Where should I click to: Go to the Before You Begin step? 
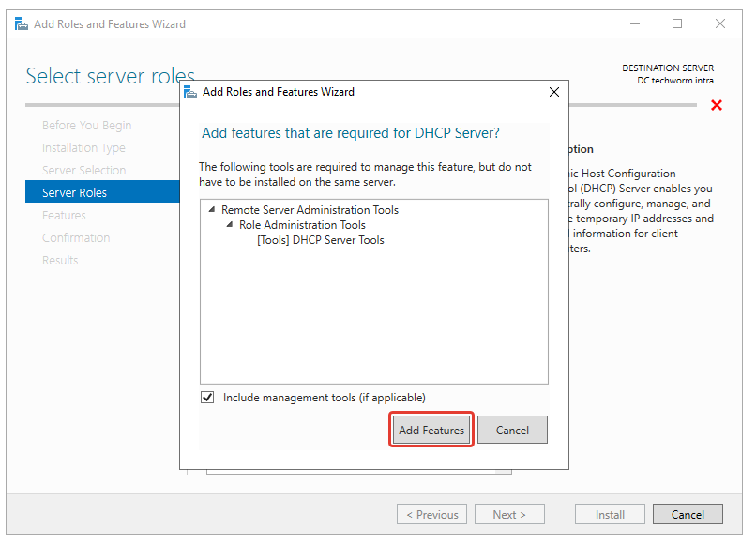click(86, 126)
